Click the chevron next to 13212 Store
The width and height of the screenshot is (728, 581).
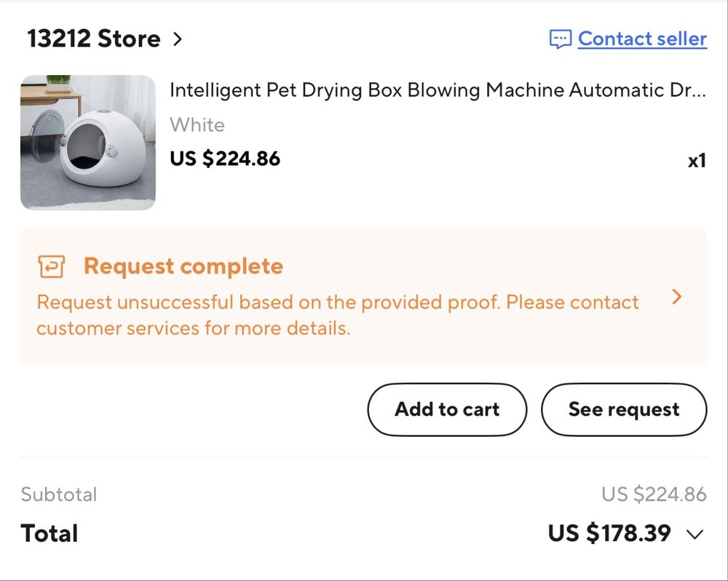(x=178, y=39)
